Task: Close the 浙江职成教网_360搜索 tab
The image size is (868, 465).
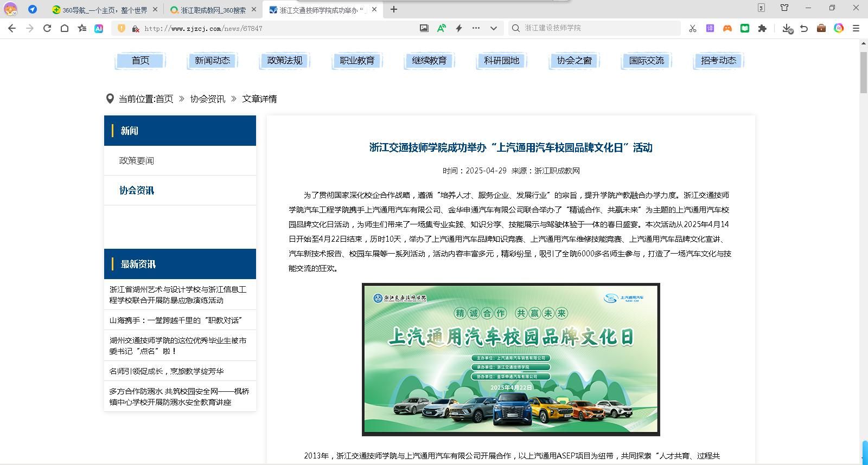Action: coord(254,9)
